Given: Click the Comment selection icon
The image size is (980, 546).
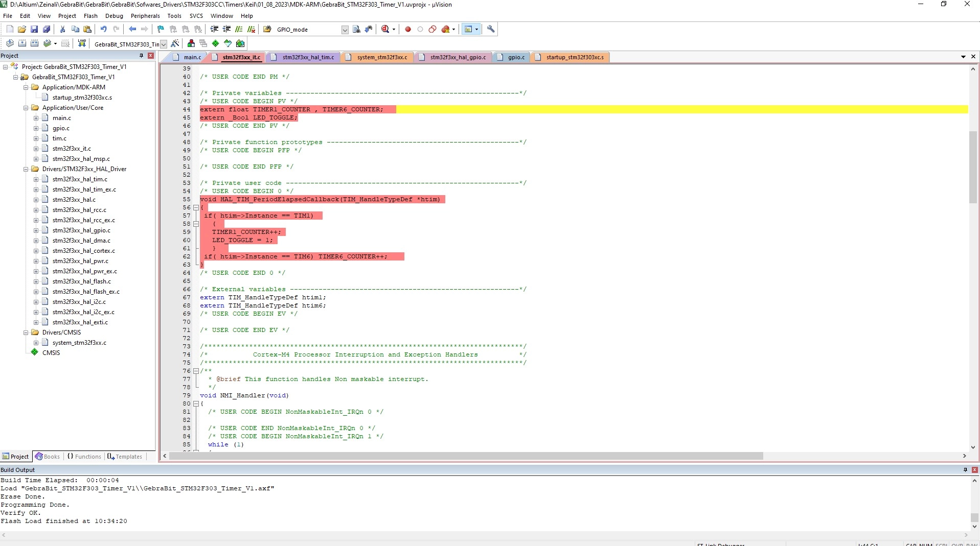Looking at the screenshot, I should pyautogui.click(x=239, y=29).
